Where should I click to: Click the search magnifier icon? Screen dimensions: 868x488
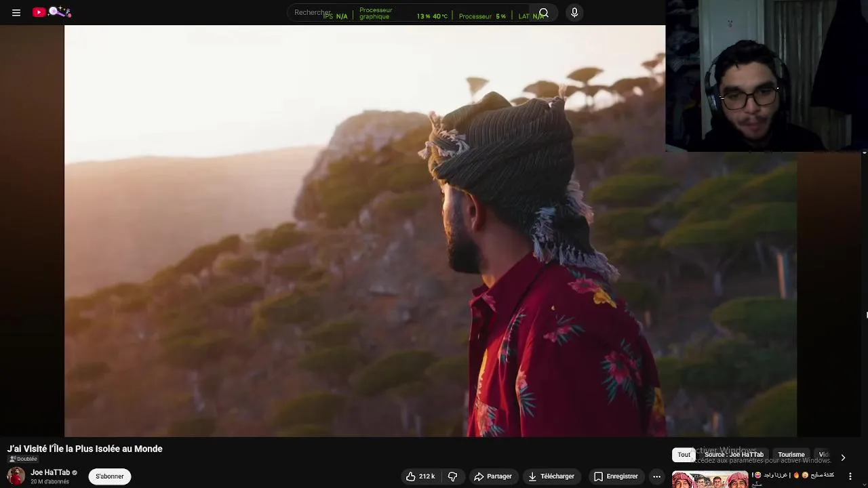(543, 13)
